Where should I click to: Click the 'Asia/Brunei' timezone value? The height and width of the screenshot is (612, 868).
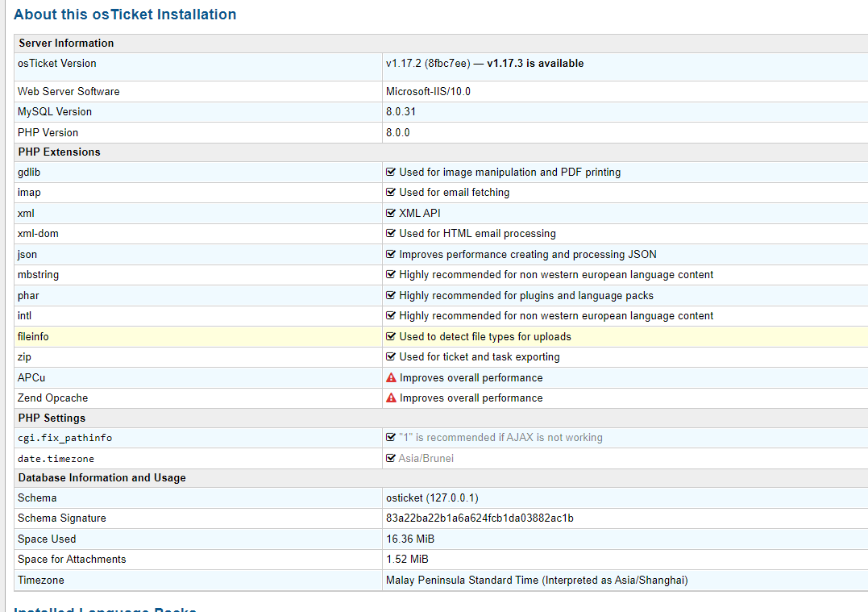pos(426,458)
